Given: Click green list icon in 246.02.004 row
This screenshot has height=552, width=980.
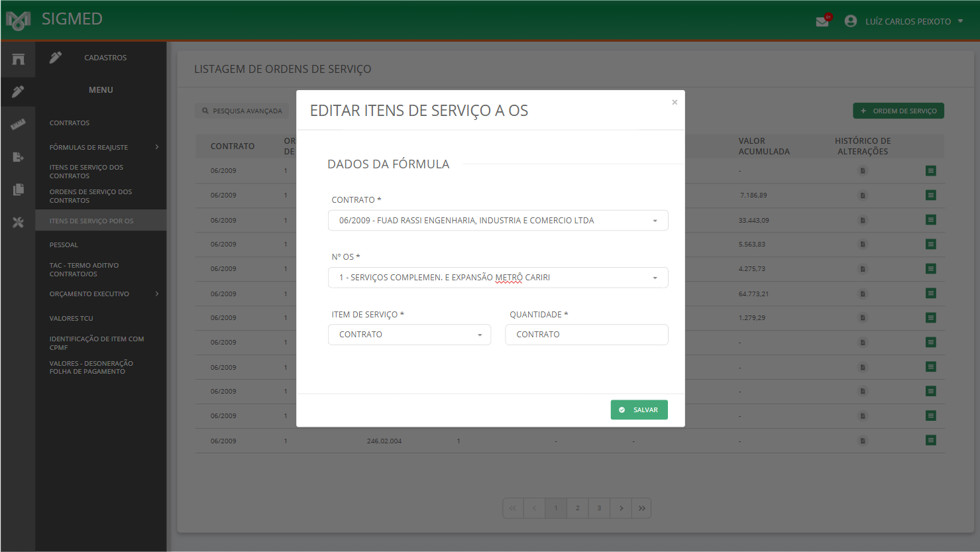Looking at the screenshot, I should point(931,441).
